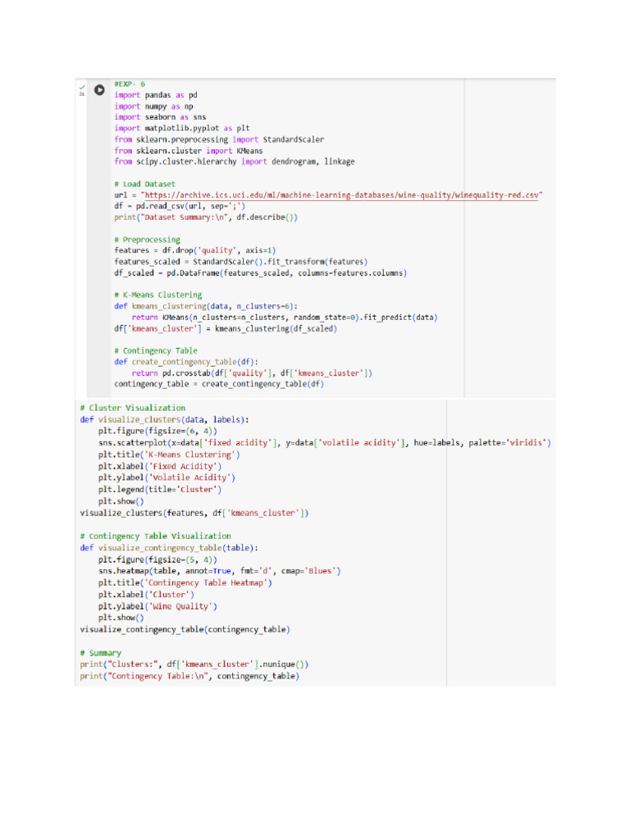Screen dimensions: 630x840
Task: Click the dendrogram, linkage import line
Action: (235, 162)
